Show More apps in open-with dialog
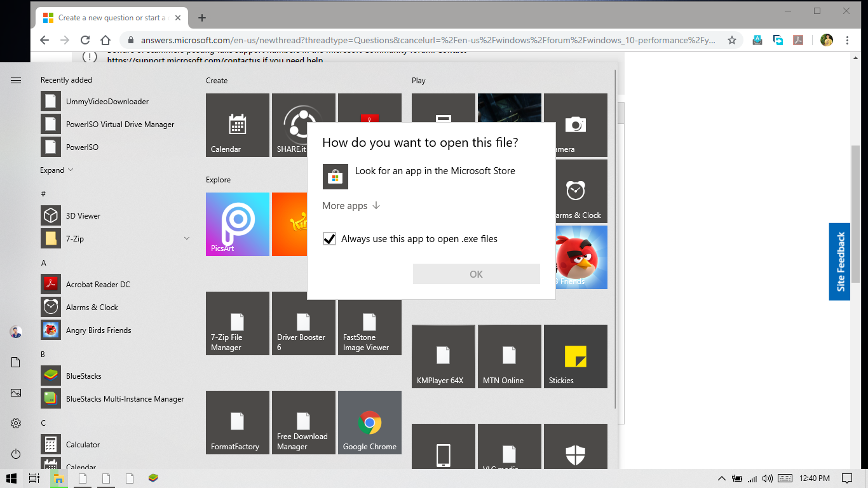Image resolution: width=868 pixels, height=488 pixels. (x=351, y=206)
